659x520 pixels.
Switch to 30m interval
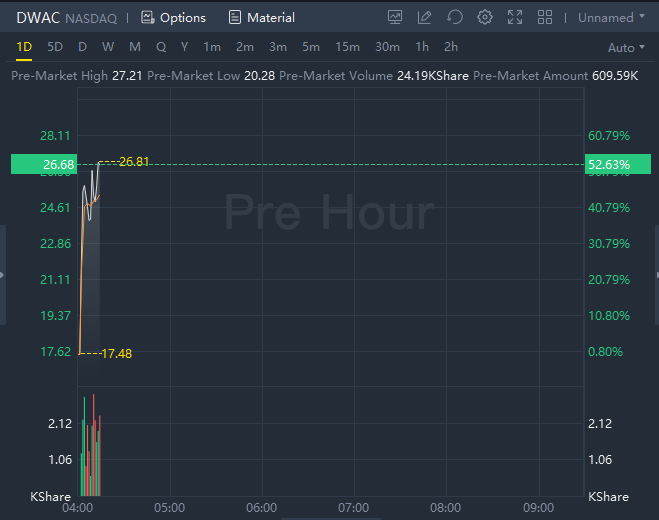tap(387, 47)
